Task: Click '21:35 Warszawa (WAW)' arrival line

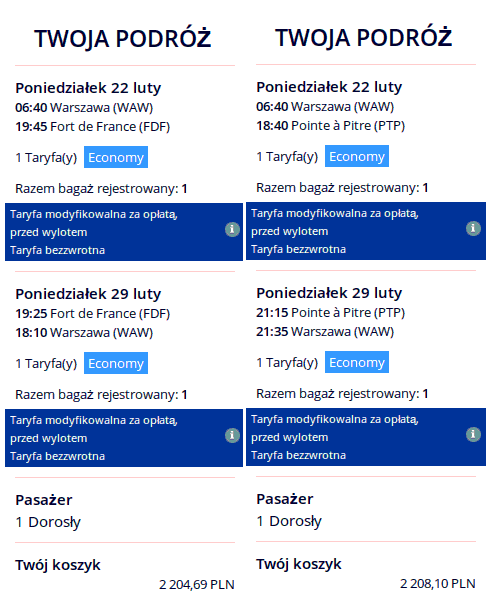Action: [325, 332]
